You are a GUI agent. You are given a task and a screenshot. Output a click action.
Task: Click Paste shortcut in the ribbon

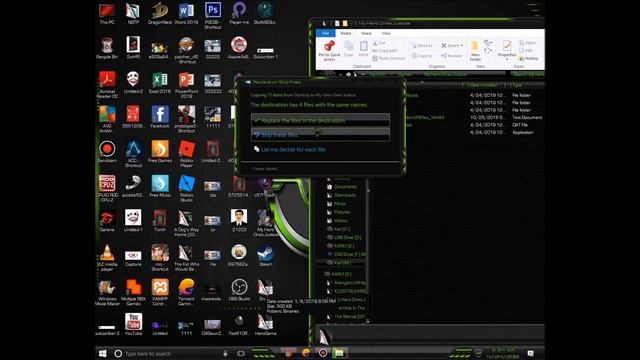(x=389, y=58)
